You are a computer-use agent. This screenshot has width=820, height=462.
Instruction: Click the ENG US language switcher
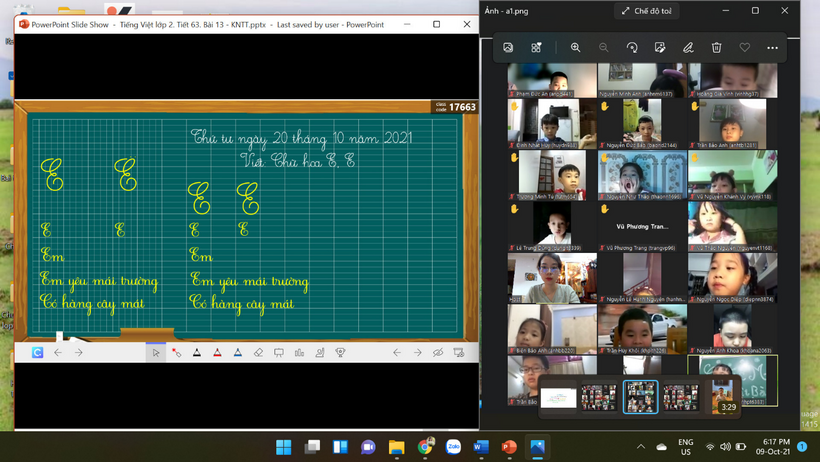685,446
